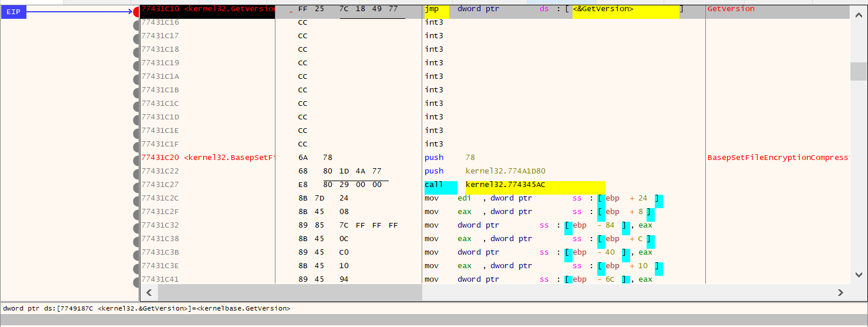This screenshot has width=868, height=327.
Task: Click breakpoint dot next to 77431C1F
Action: [x=136, y=144]
